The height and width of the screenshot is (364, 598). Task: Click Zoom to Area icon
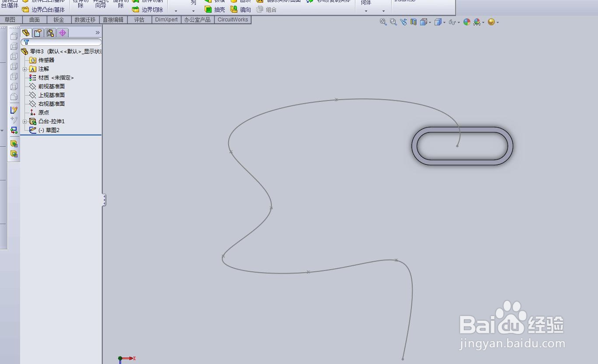(x=393, y=22)
